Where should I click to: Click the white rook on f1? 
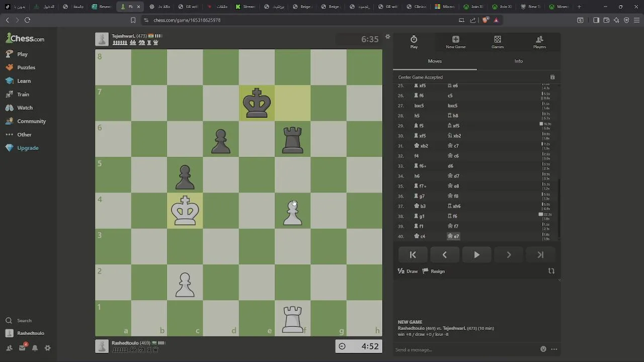[293, 318]
